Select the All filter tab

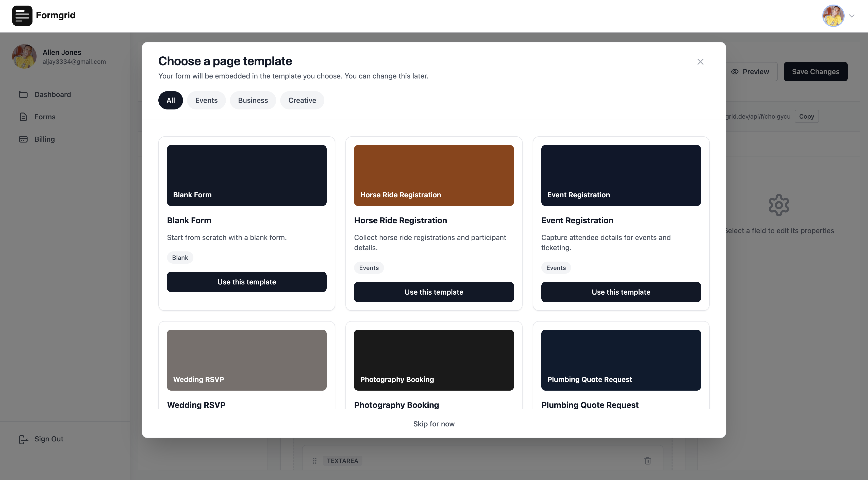pyautogui.click(x=171, y=101)
